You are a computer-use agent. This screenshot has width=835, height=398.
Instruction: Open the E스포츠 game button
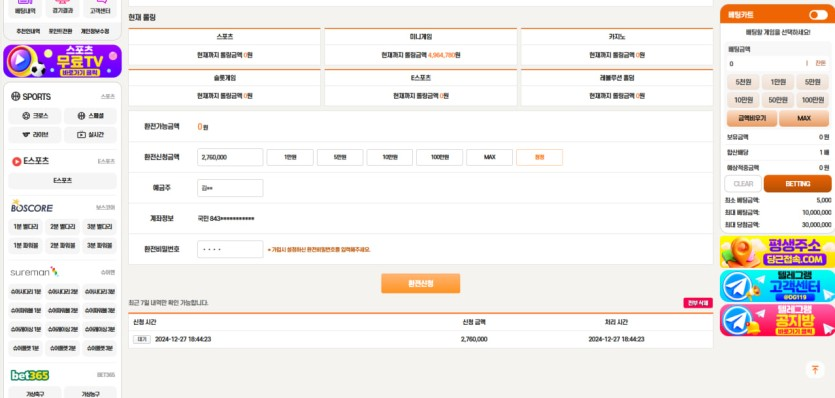(62, 181)
